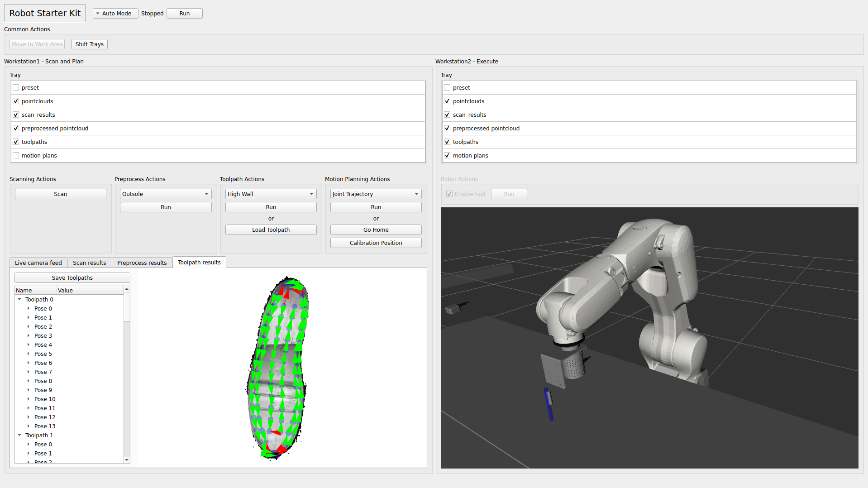Click the Shift Trays button
The image size is (868, 488).
89,44
